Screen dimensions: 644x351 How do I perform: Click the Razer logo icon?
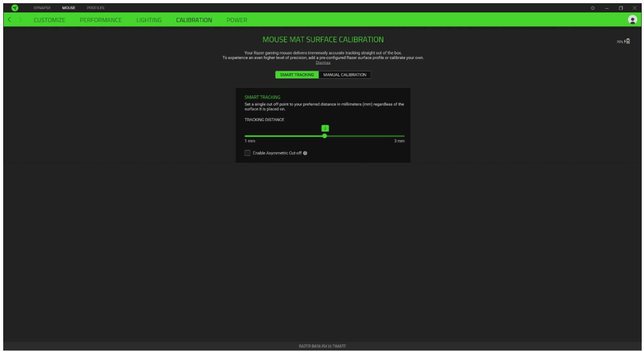(16, 7)
